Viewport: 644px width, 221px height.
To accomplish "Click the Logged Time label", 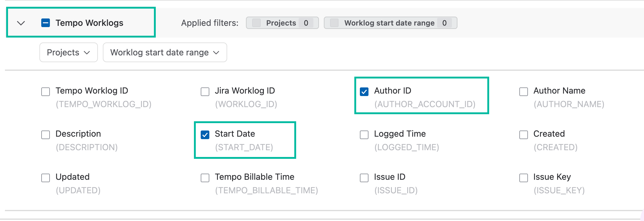I will [400, 134].
